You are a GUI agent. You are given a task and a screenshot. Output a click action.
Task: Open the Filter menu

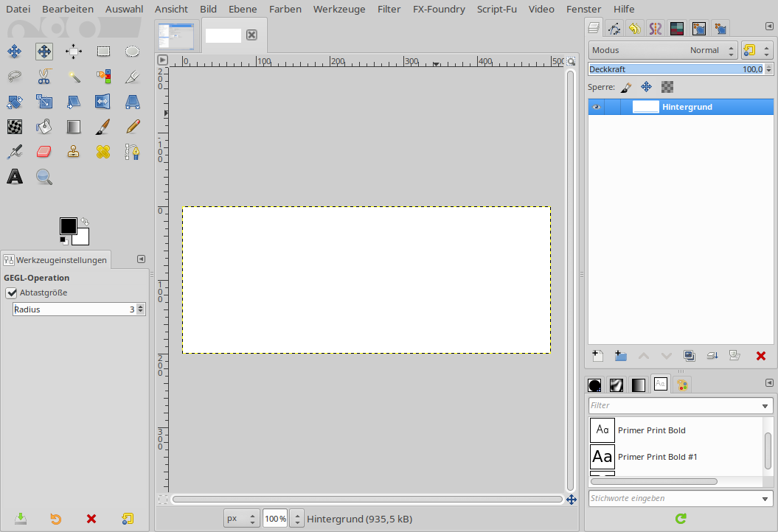389,9
